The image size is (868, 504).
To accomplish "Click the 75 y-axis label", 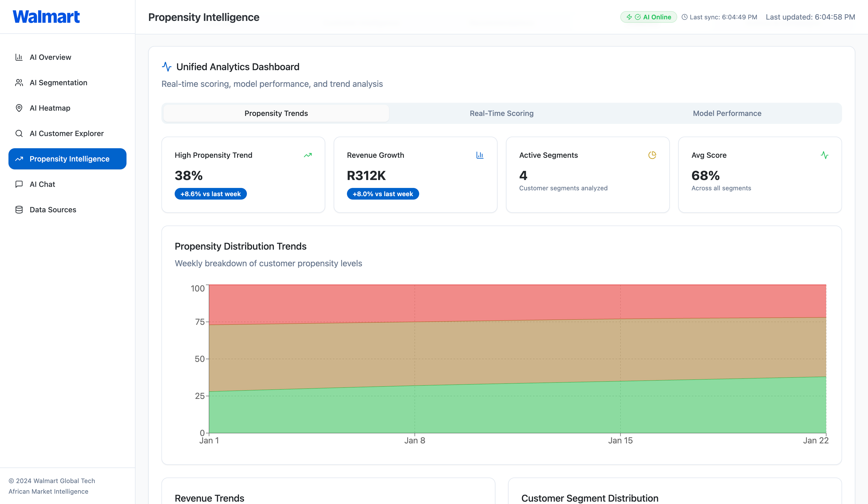I will tap(200, 322).
